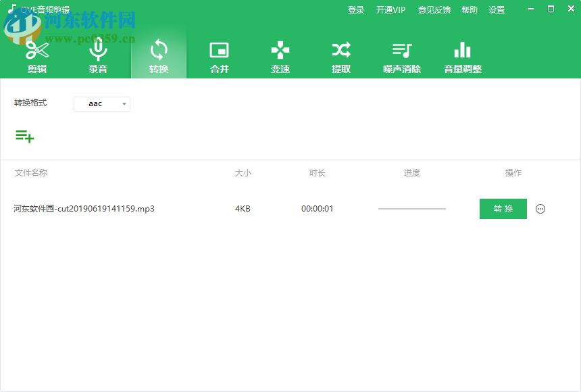Open the 转换格式 format dropdown
The width and height of the screenshot is (581, 392).
click(x=102, y=103)
